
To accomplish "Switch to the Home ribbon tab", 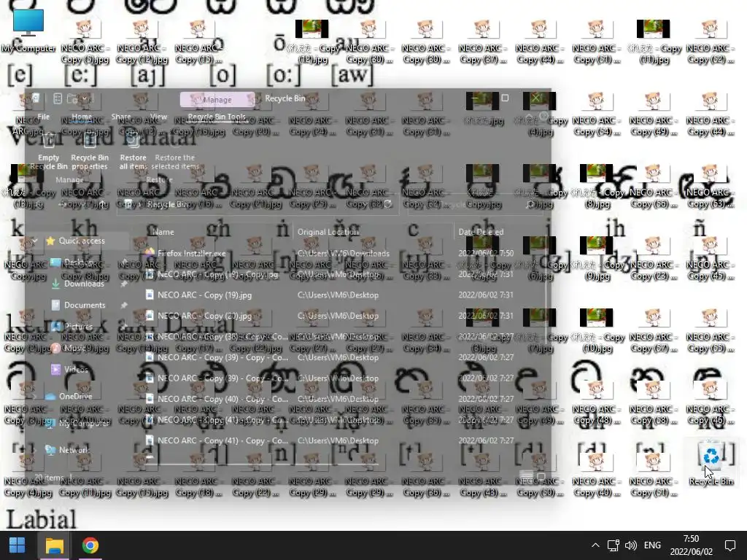I will (x=82, y=117).
